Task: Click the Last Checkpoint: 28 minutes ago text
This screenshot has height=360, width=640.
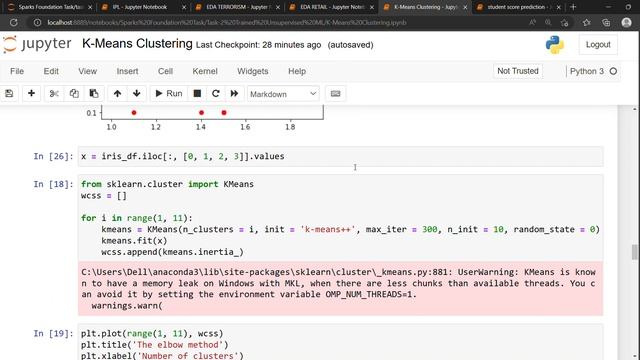Action: pyautogui.click(x=258, y=45)
